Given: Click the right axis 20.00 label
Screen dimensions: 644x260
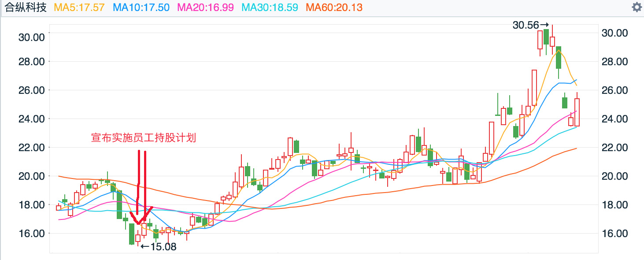Looking at the screenshot, I should click(614, 176).
